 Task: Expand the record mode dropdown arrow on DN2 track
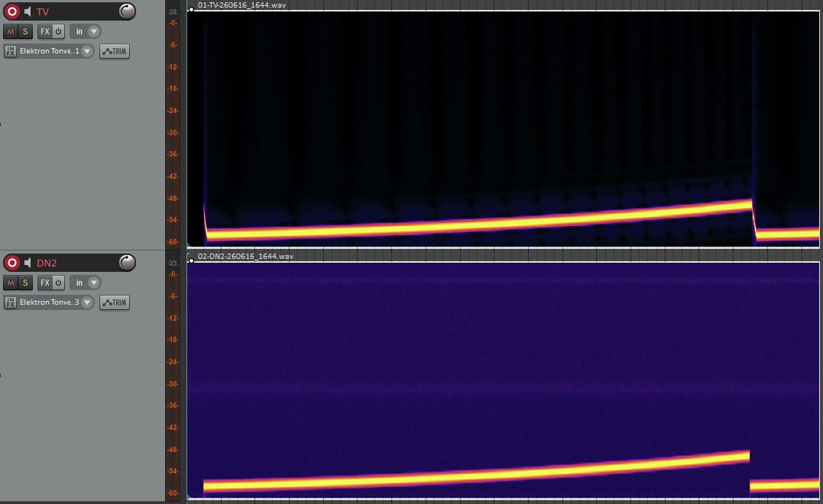click(94, 283)
